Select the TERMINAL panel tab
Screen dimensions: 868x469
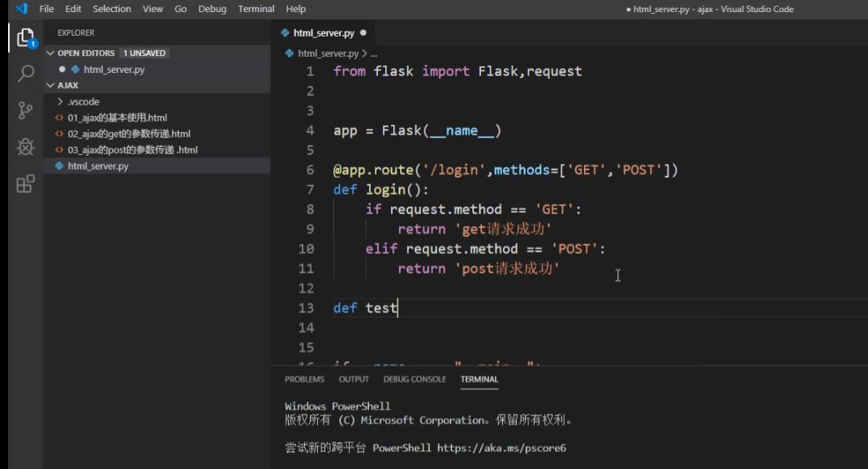click(479, 379)
